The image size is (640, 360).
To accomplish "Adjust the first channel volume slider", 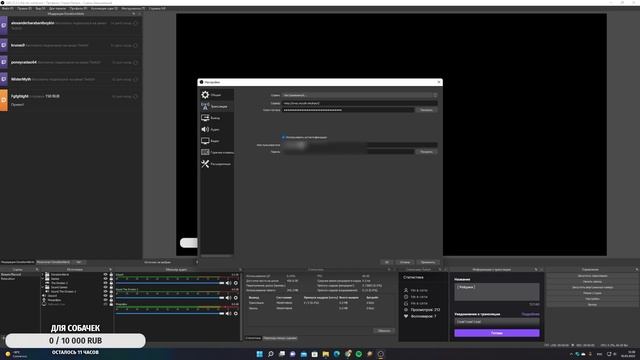I will tap(170, 283).
